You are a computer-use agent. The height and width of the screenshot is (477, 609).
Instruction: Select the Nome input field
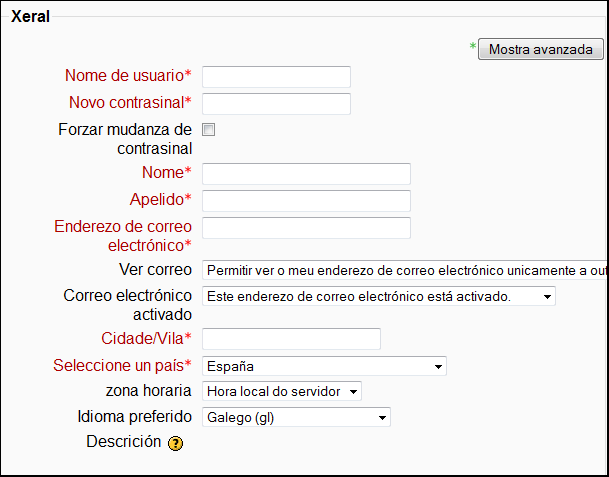(306, 174)
